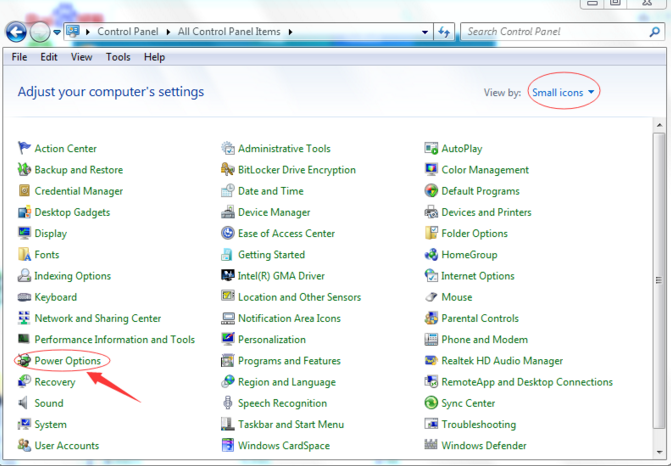
Task: Open the Folder Options link
Action: pos(474,233)
